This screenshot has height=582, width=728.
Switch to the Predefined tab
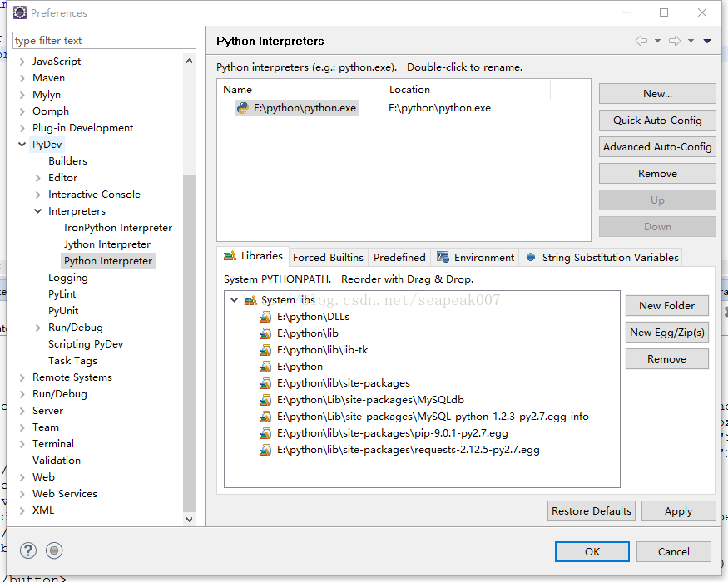(x=399, y=258)
